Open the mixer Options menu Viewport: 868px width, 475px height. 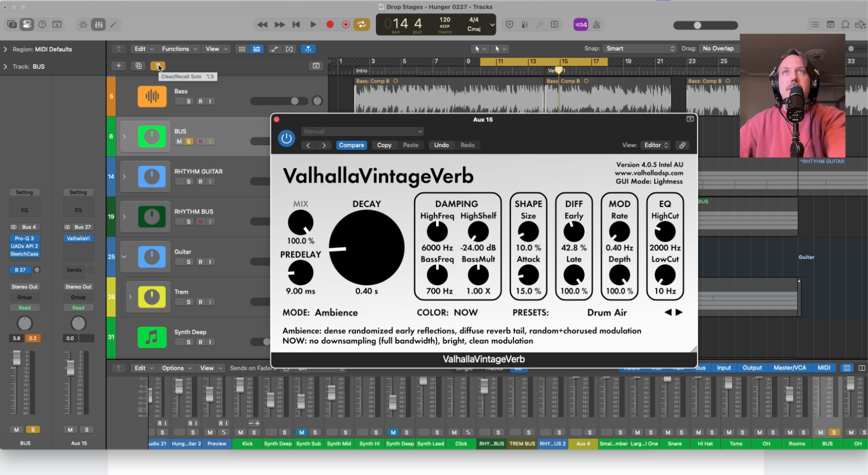(x=176, y=368)
